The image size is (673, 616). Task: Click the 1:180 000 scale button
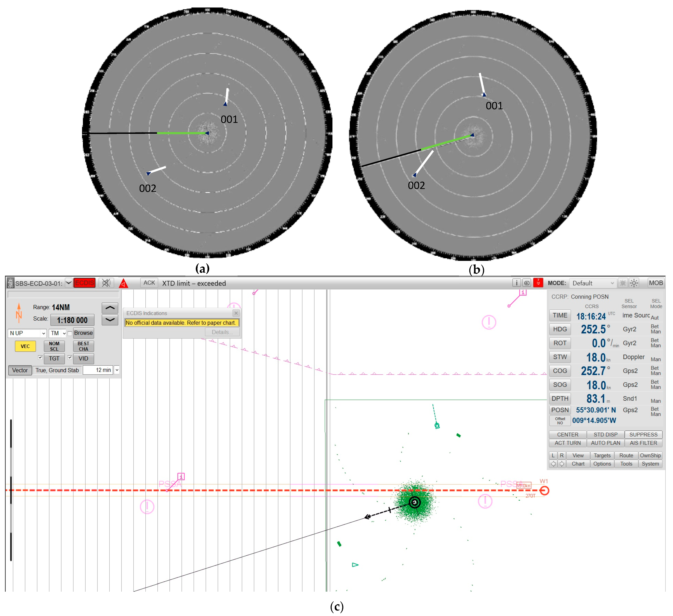pyautogui.click(x=72, y=320)
